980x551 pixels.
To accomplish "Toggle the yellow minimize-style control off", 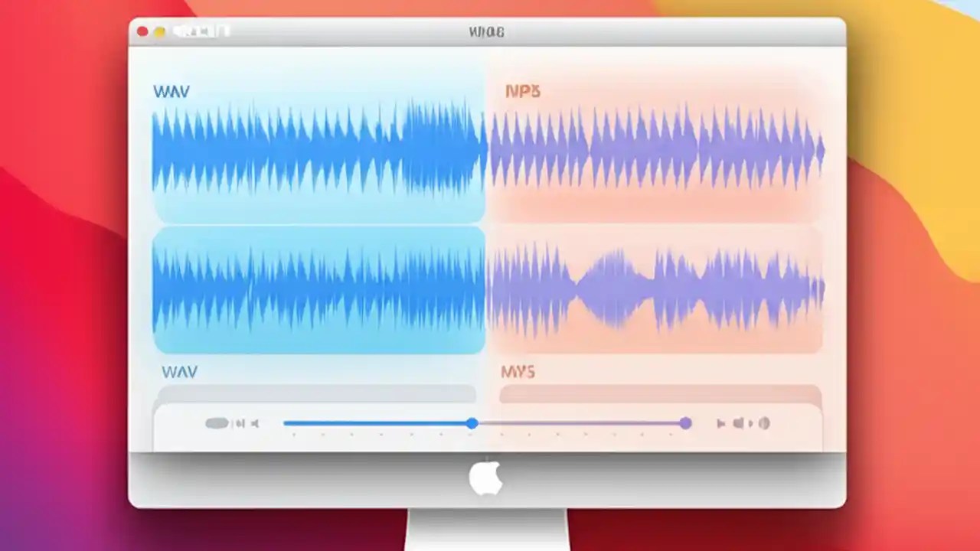I will click(x=160, y=31).
